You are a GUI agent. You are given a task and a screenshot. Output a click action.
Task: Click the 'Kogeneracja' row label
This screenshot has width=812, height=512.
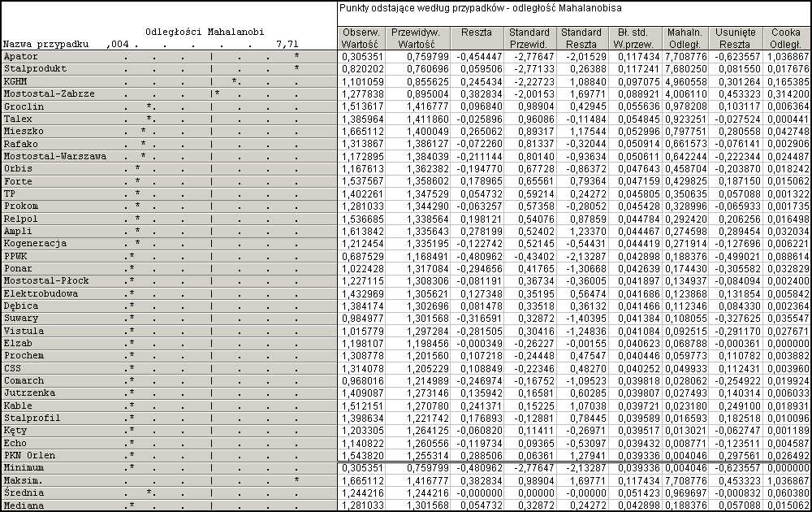(x=35, y=244)
